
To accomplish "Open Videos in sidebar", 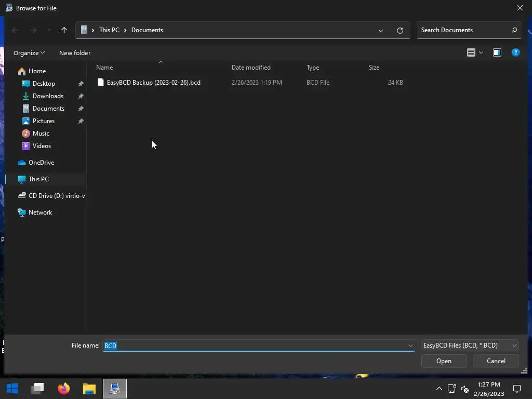I will 42,146.
